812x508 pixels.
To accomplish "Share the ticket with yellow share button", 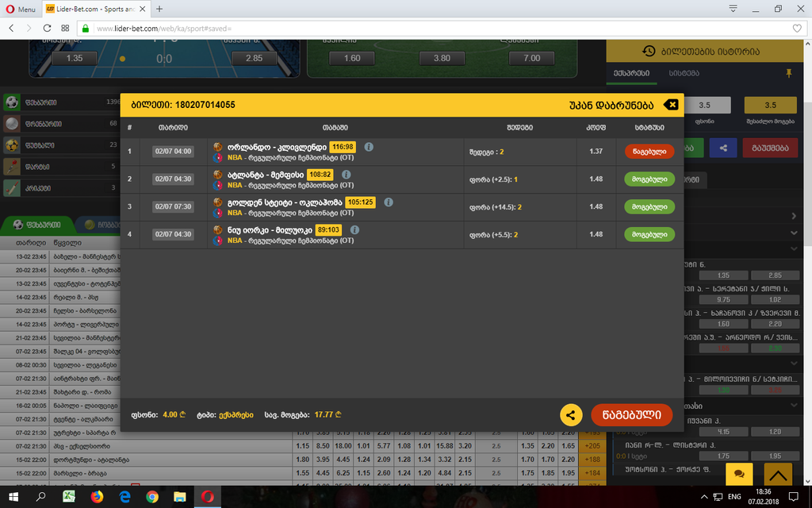I will point(571,414).
